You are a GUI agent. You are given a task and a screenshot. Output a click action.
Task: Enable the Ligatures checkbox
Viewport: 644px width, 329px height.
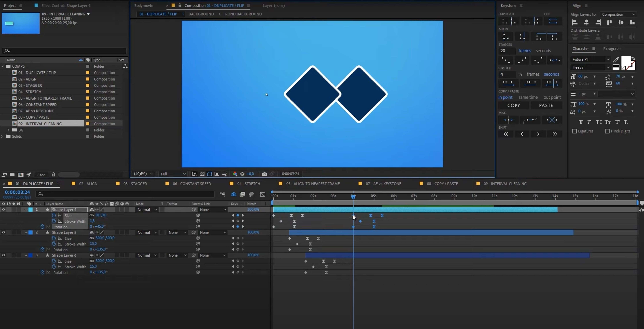click(574, 131)
